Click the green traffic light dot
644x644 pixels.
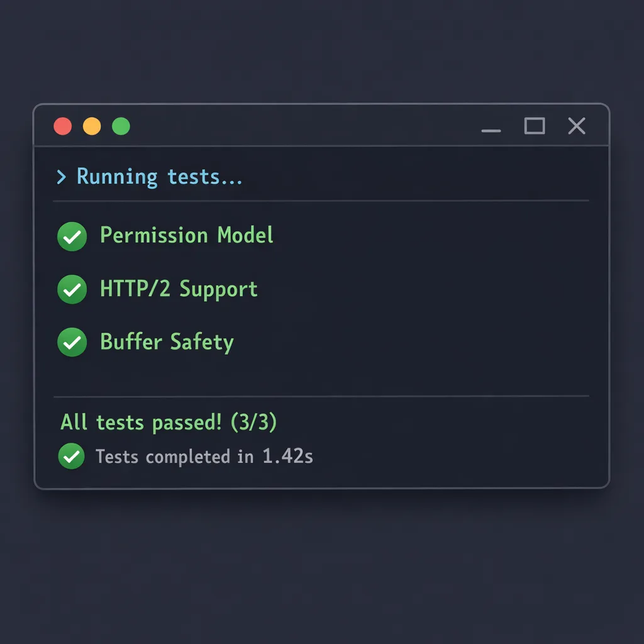point(121,126)
